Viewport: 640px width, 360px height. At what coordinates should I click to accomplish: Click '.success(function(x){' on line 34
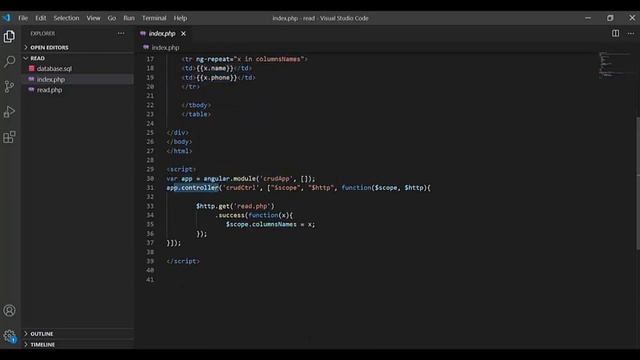tap(254, 215)
